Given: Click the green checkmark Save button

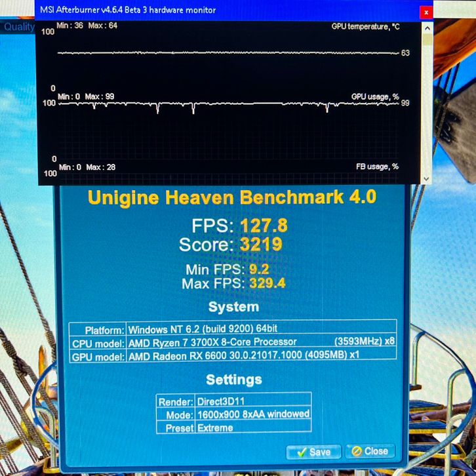Looking at the screenshot, I should (x=313, y=452).
